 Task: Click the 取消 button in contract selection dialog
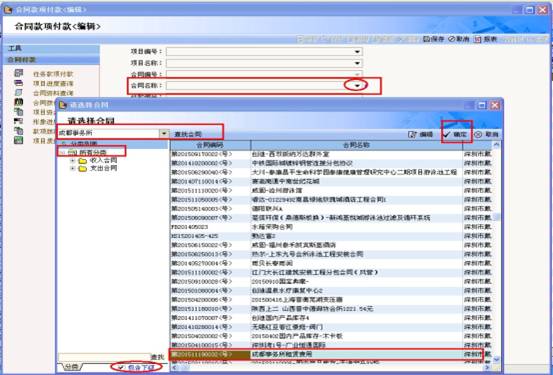pyautogui.click(x=486, y=134)
